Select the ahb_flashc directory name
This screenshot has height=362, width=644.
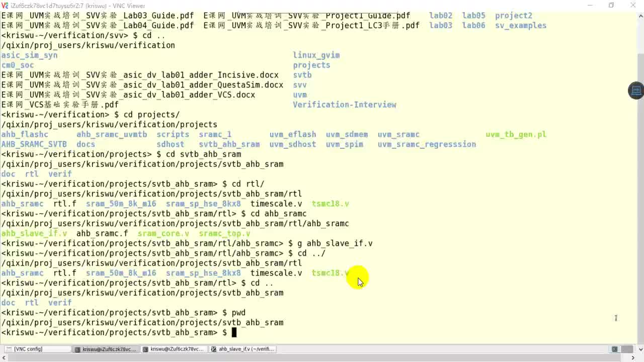[25, 134]
